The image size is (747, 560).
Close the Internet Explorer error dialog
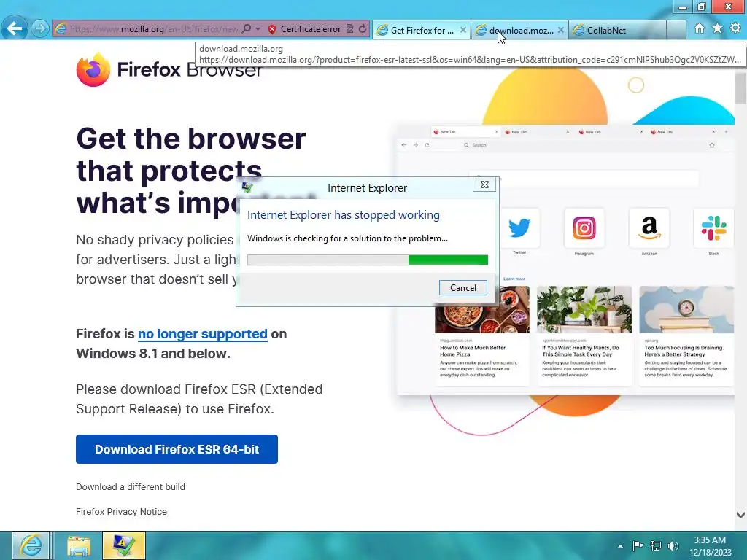pos(484,184)
